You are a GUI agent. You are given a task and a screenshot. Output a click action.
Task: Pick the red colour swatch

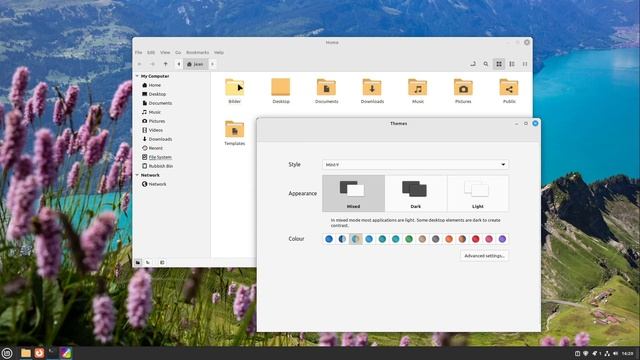pos(476,239)
